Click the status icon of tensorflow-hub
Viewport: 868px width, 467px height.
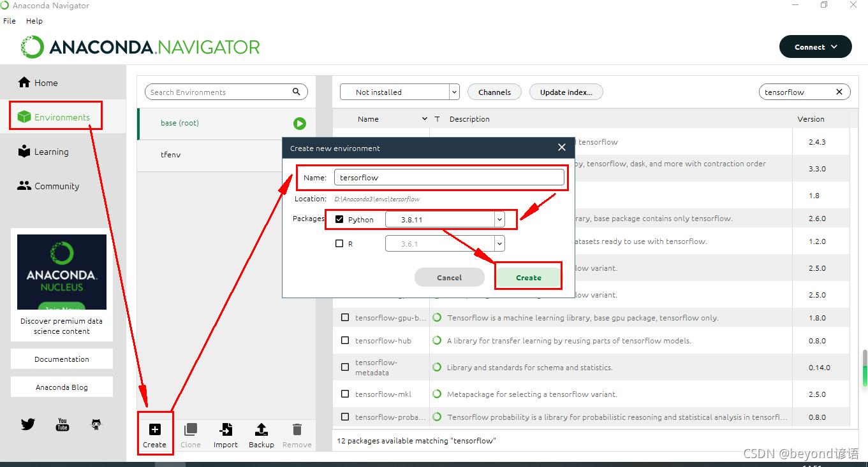pos(437,341)
